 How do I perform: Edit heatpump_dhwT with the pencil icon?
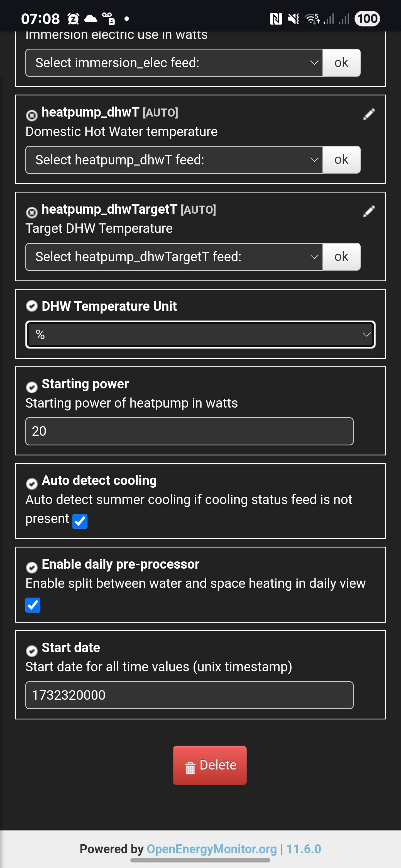coord(369,114)
